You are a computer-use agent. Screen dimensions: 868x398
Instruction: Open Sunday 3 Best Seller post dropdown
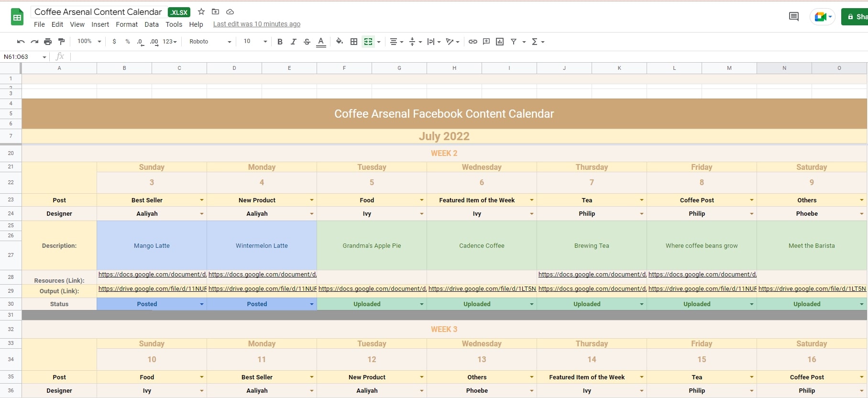coord(202,200)
